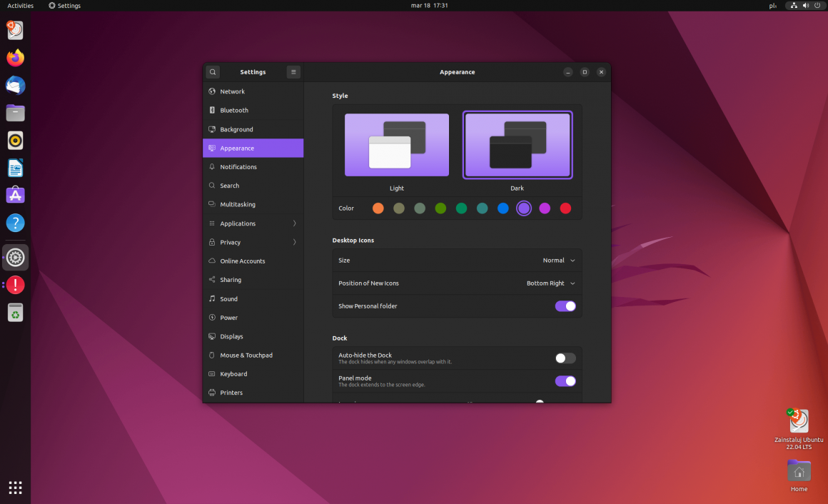Pick the green accent color swatch

pyautogui.click(x=440, y=208)
